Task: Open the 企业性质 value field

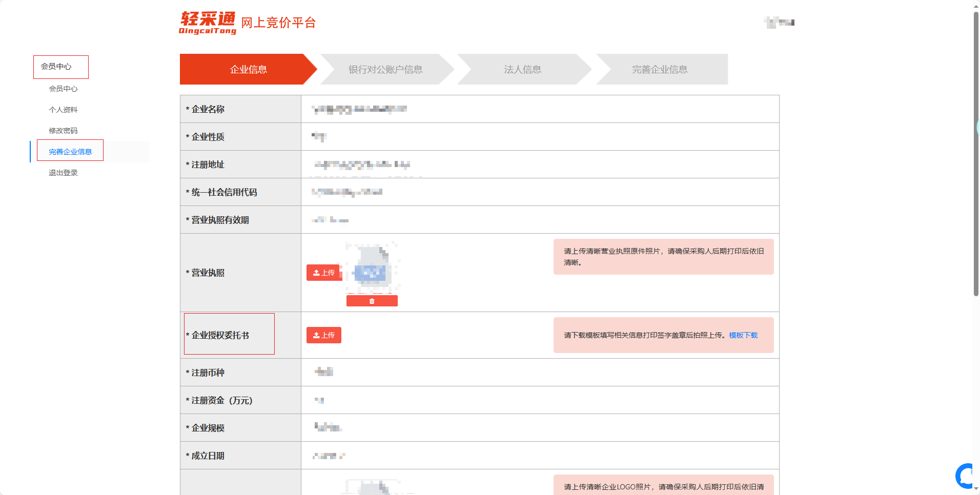Action: (x=539, y=137)
